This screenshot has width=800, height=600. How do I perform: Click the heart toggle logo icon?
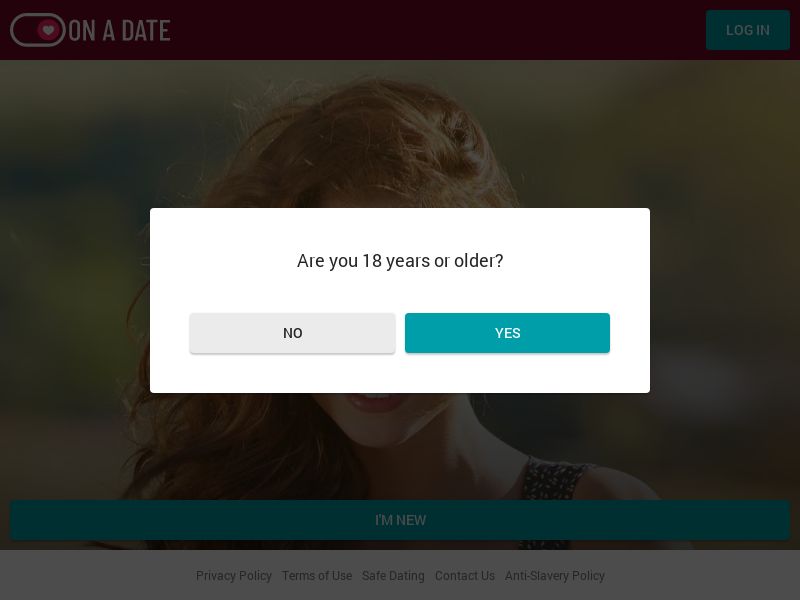(x=38, y=30)
